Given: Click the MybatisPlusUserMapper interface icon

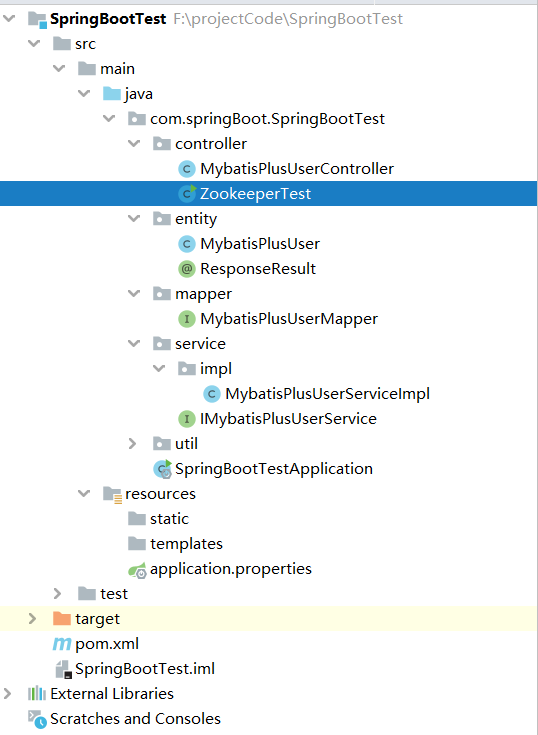Looking at the screenshot, I should click(187, 319).
